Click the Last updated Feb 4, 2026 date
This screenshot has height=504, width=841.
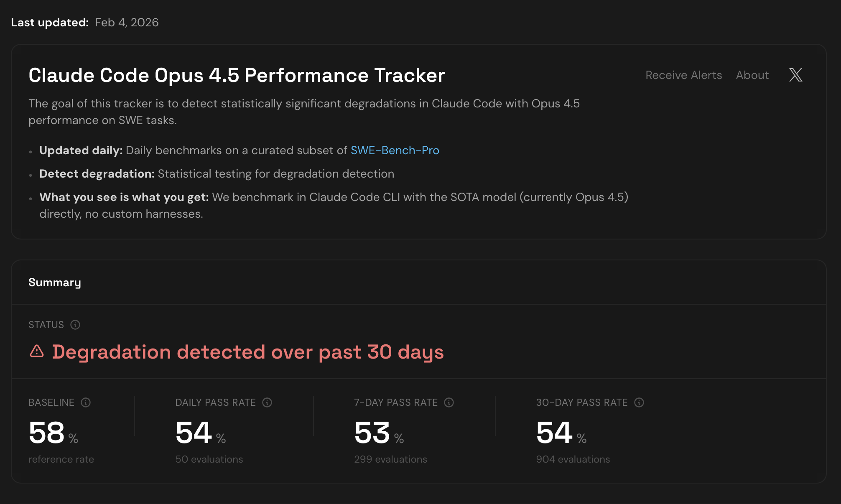[127, 23]
